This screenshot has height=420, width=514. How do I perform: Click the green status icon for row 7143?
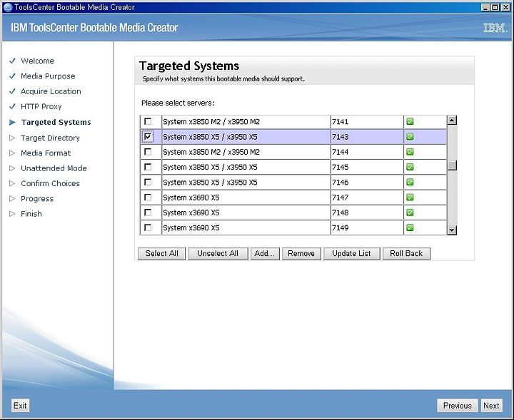point(410,137)
